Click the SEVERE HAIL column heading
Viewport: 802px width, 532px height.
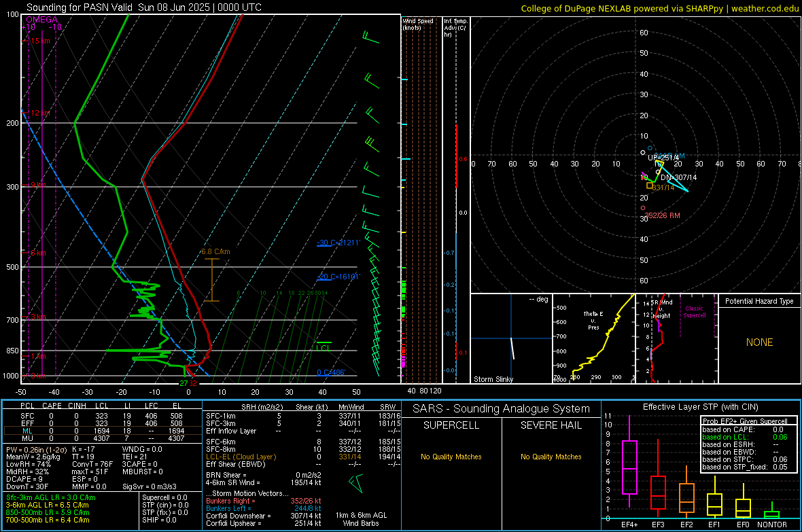tap(551, 425)
